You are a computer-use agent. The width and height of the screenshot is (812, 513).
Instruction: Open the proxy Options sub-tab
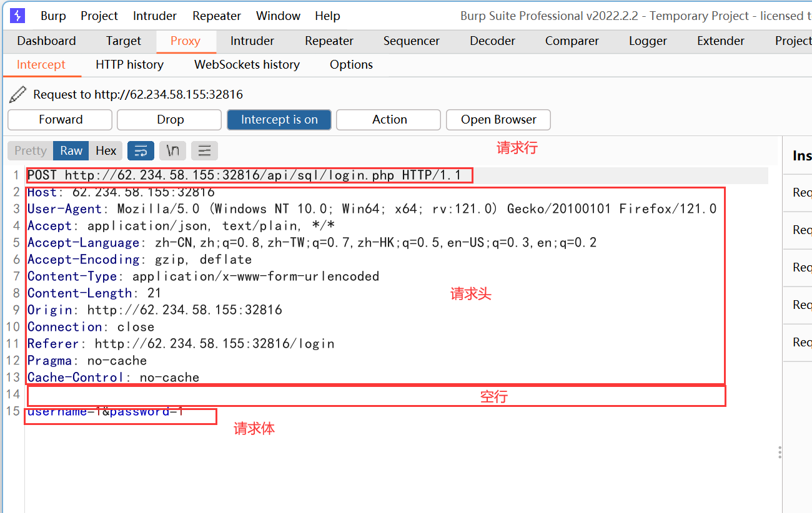pos(352,65)
